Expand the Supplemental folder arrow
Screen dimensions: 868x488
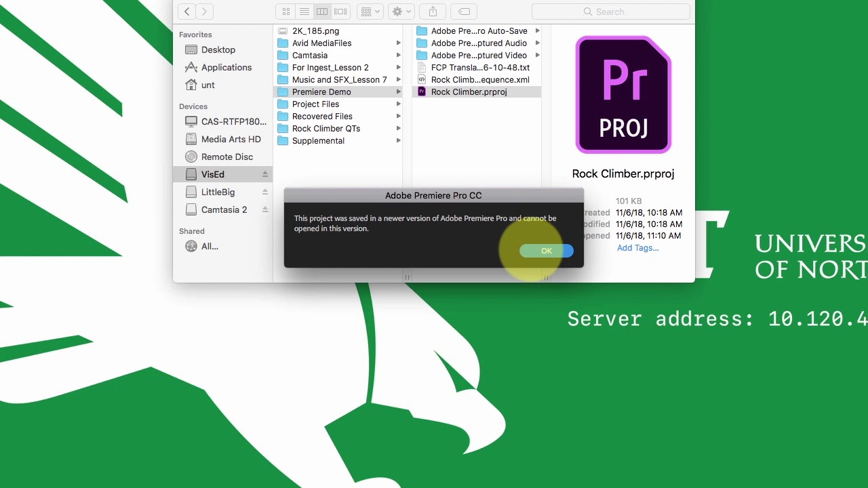click(x=399, y=140)
